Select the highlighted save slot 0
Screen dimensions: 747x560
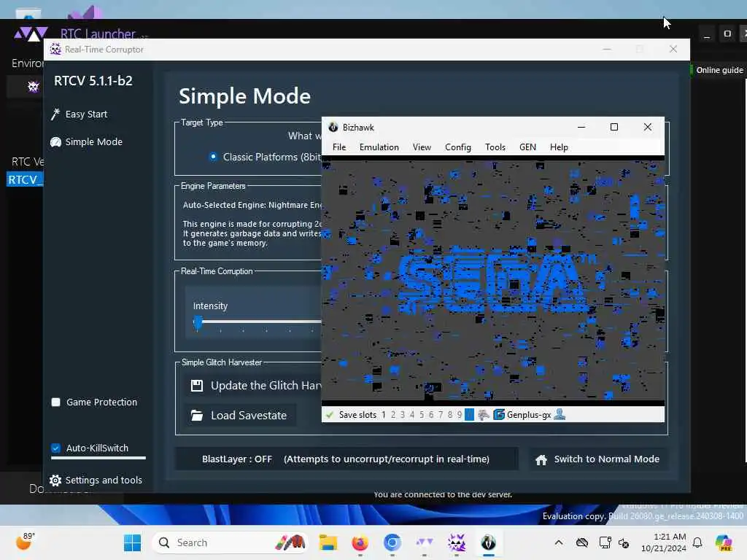click(469, 415)
